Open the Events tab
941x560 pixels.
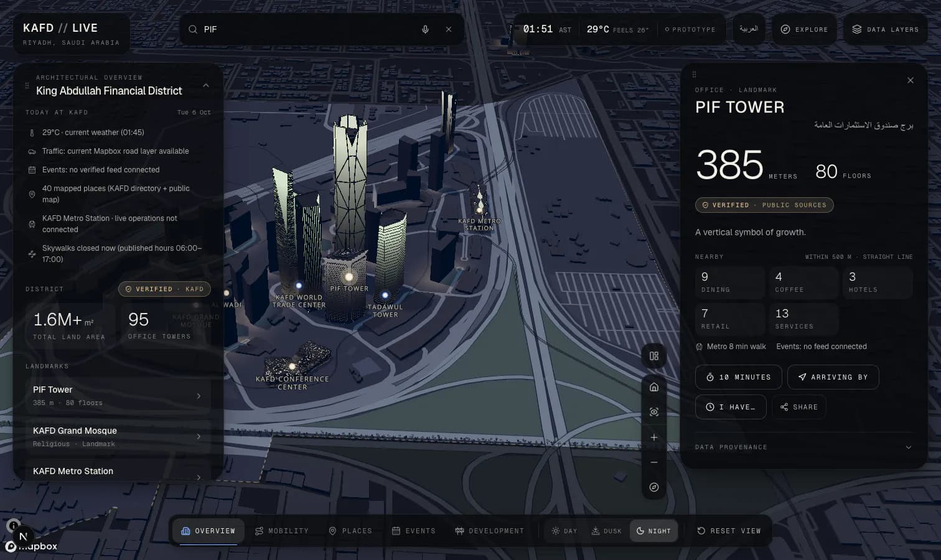click(414, 531)
